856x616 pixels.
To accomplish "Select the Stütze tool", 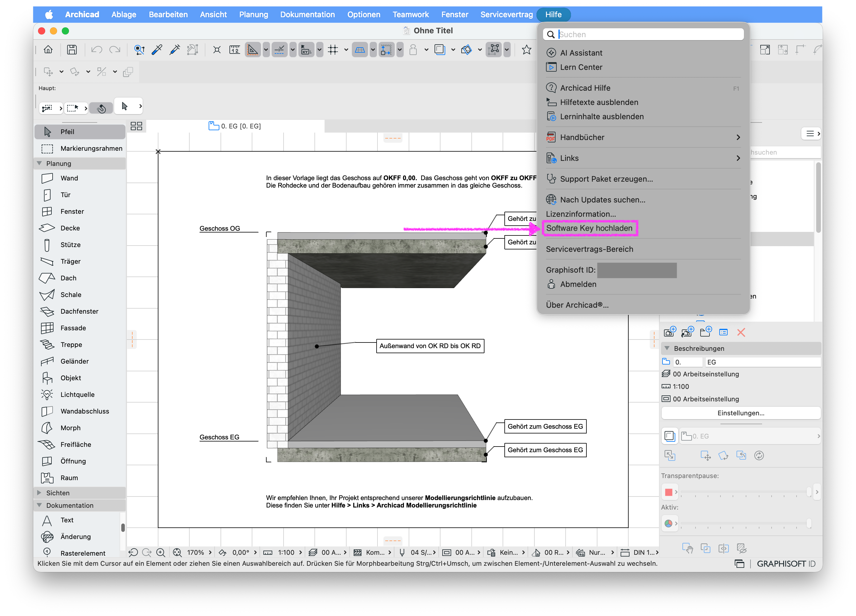I will coord(80,245).
